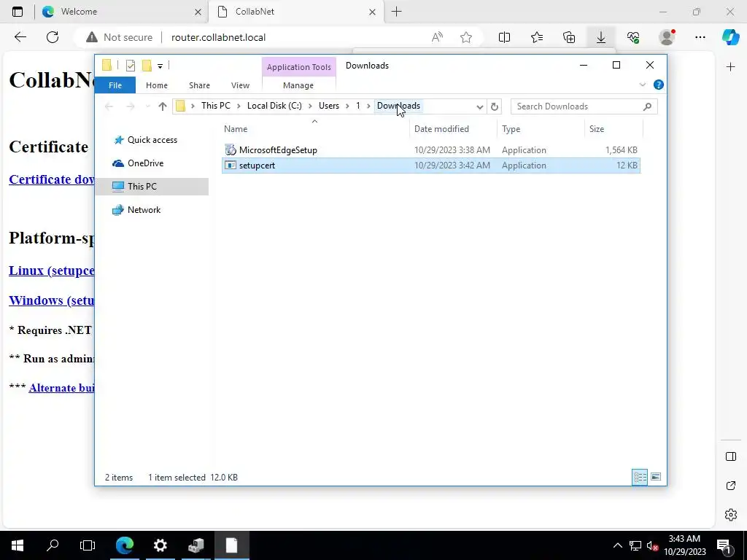Click the search magnifier in Search Downloads
The width and height of the screenshot is (747, 560).
pos(647,106)
